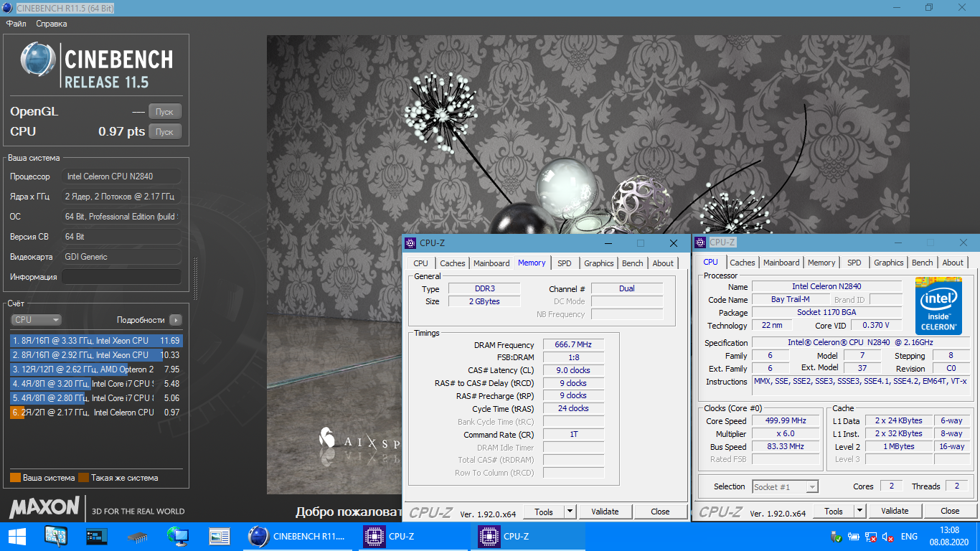The height and width of the screenshot is (551, 980).
Task: Select ranking row 4Я/8П @ 3.20 ГГц Core i7
Action: 96,384
